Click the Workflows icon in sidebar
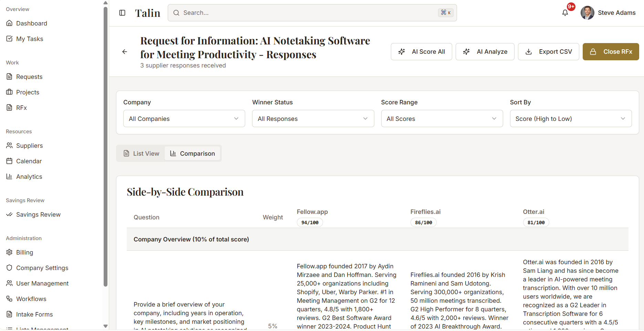This screenshot has width=644, height=331. tap(9, 299)
